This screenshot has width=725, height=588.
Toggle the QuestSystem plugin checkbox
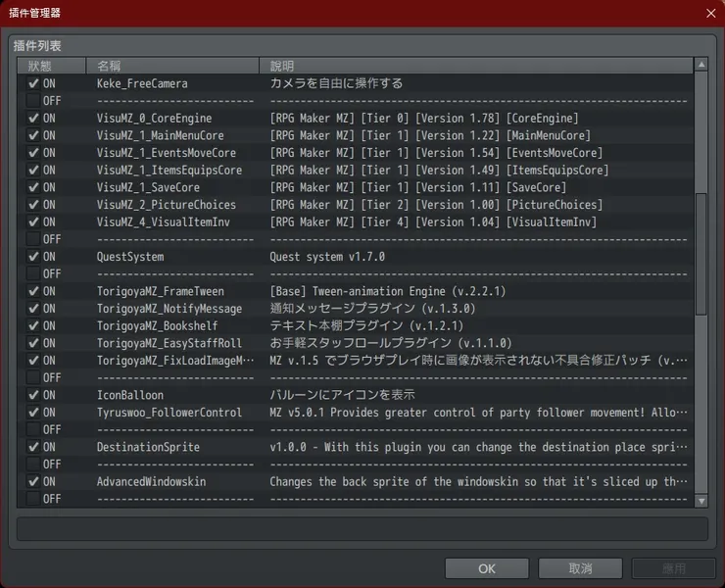(x=33, y=257)
